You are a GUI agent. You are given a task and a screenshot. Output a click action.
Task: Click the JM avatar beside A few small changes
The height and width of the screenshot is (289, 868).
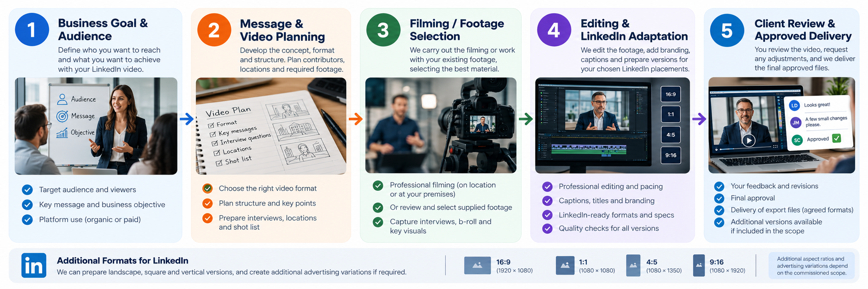tap(796, 123)
